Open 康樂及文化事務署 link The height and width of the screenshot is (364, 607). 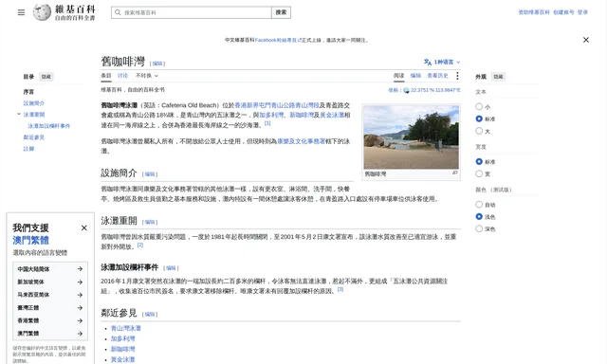(302, 141)
